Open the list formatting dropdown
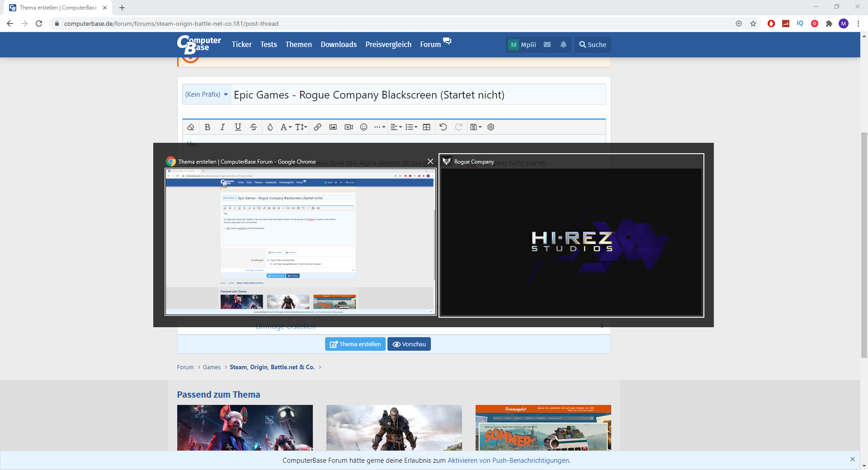This screenshot has height=470, width=868. [411, 127]
